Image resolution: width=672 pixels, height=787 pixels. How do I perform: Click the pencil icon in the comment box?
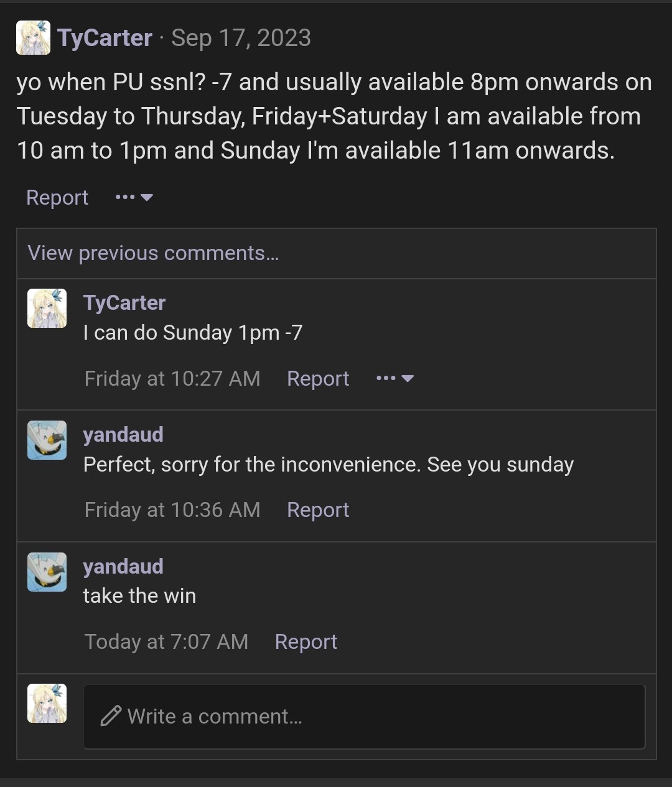[x=110, y=716]
